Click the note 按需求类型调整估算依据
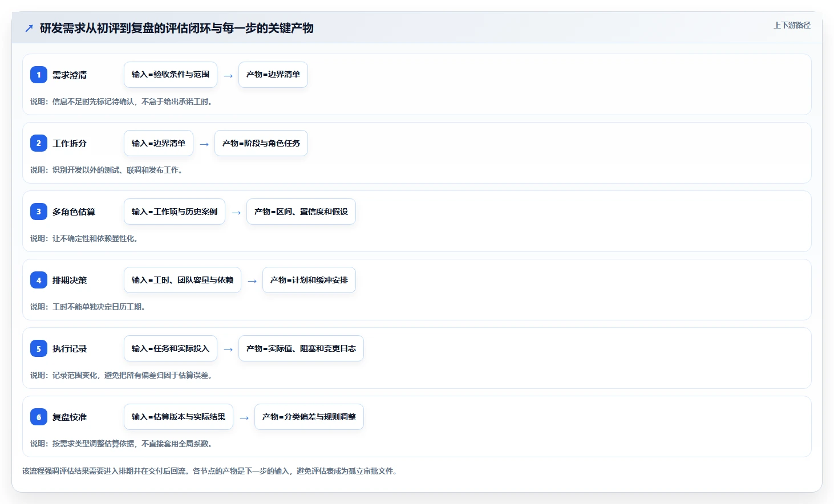The height and width of the screenshot is (504, 834). [x=122, y=444]
